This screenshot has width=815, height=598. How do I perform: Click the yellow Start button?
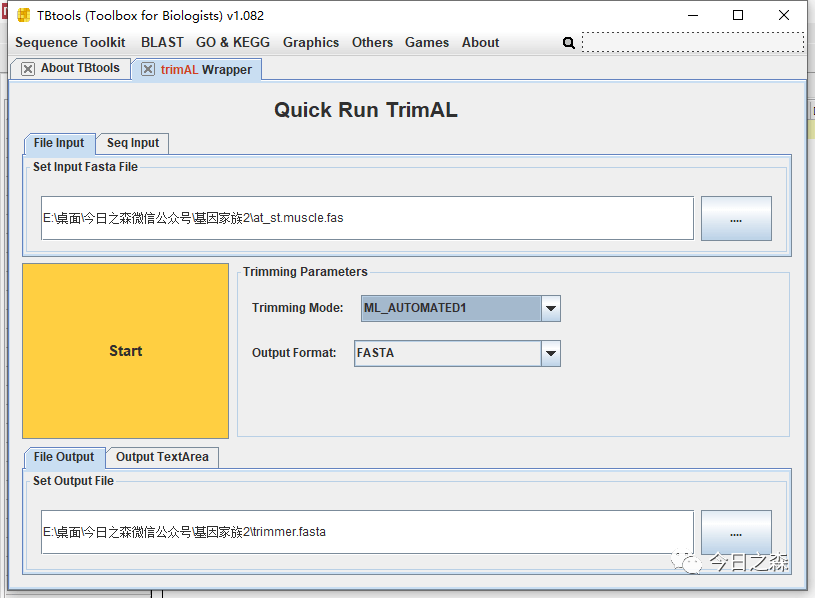pyautogui.click(x=125, y=351)
